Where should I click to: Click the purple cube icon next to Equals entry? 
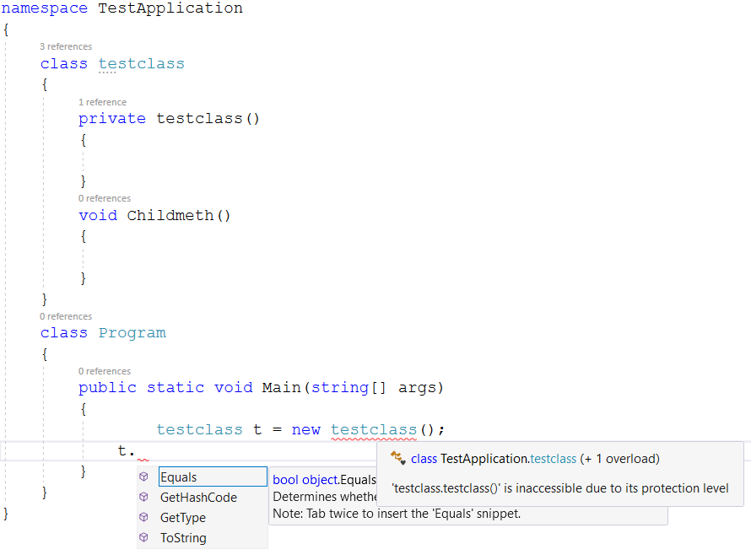[x=143, y=476]
